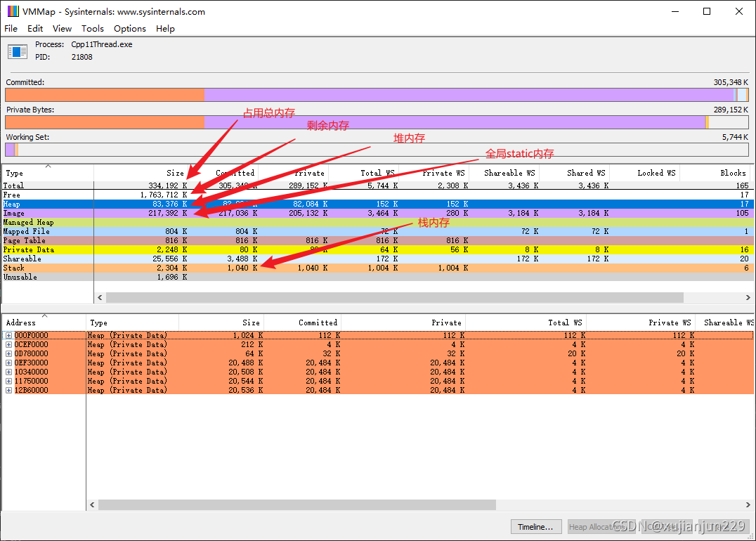The image size is (756, 541).
Task: Open the File menu
Action: click(x=11, y=28)
